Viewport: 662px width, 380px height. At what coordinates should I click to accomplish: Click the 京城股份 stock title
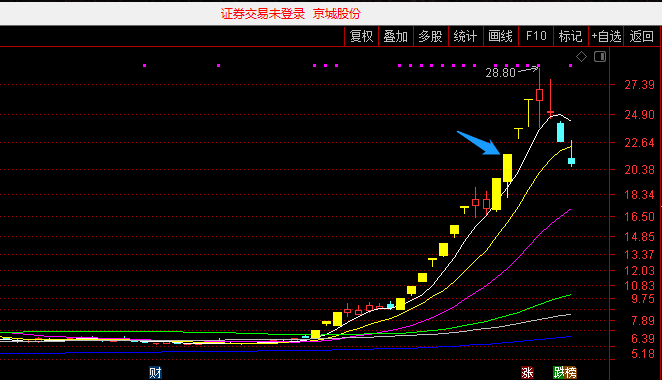point(336,14)
